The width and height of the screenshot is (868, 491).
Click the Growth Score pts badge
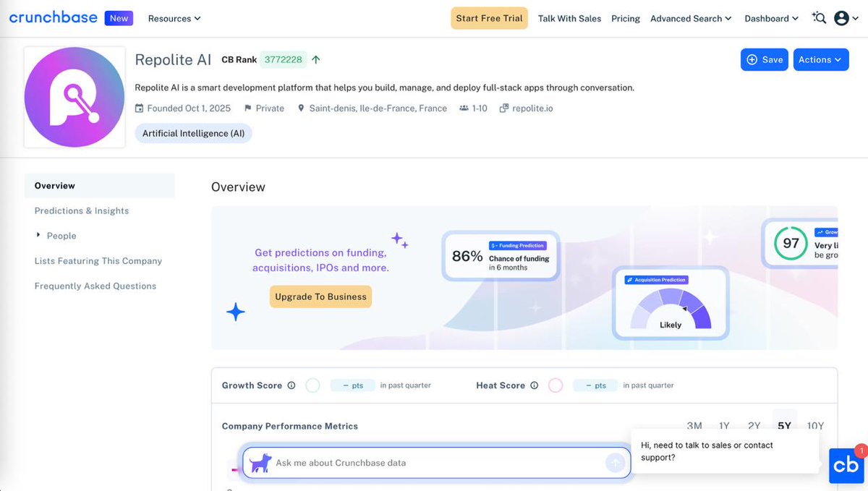coord(352,385)
